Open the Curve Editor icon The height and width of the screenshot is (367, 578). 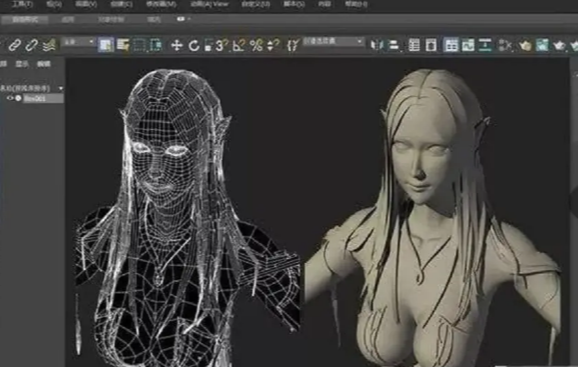[x=468, y=45]
